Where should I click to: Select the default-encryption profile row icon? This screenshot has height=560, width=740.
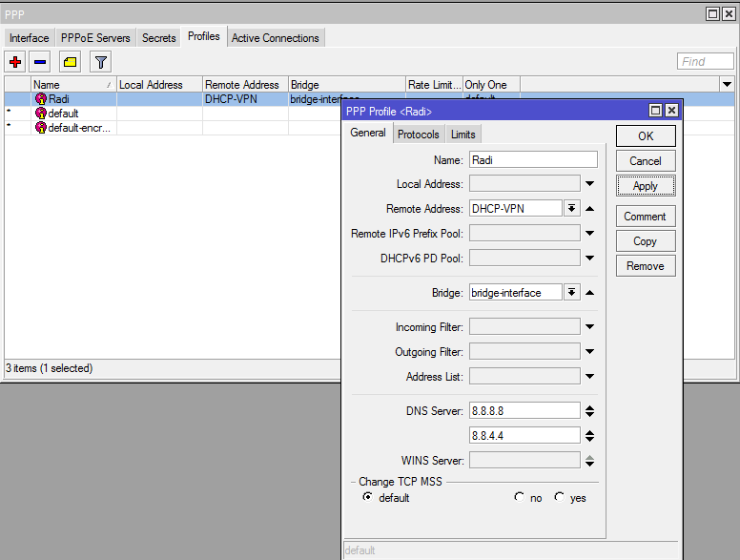click(x=41, y=127)
